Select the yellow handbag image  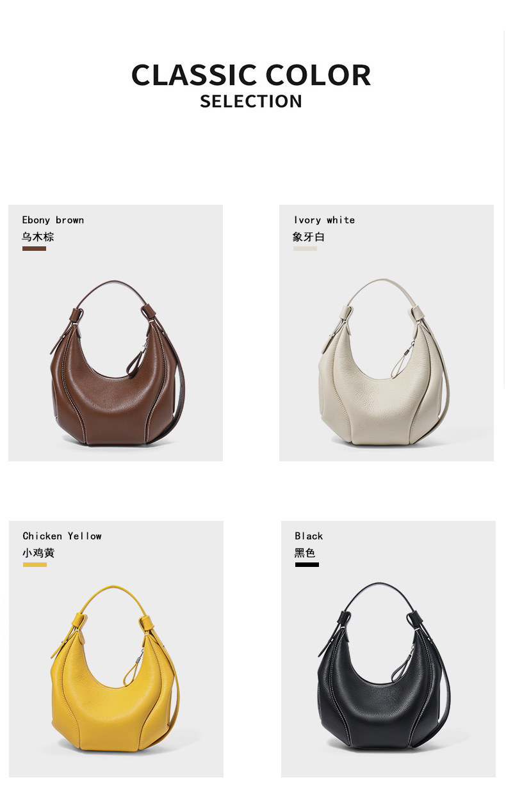click(x=115, y=669)
